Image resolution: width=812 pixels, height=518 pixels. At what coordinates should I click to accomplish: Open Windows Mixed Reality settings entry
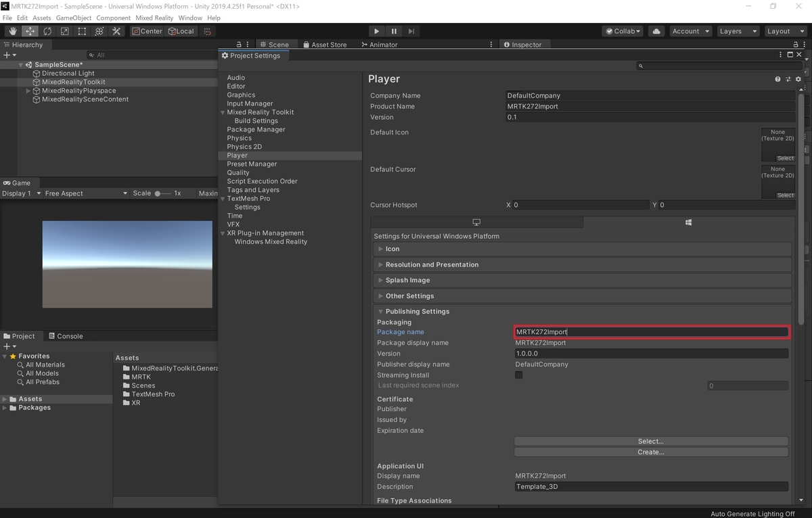(x=271, y=241)
